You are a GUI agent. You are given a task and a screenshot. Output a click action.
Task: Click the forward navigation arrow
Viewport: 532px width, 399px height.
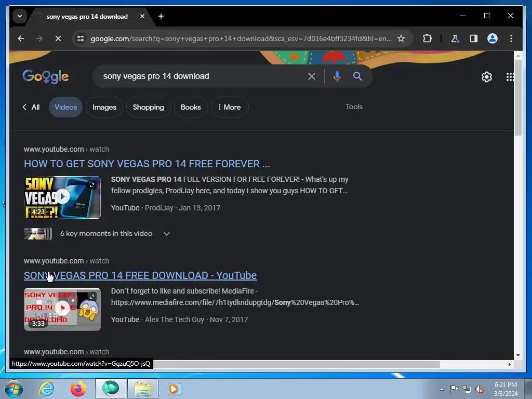pyautogui.click(x=39, y=38)
